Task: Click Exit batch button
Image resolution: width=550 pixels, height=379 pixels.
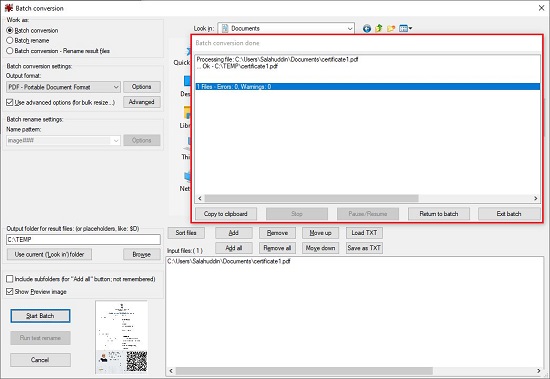Action: coord(509,214)
